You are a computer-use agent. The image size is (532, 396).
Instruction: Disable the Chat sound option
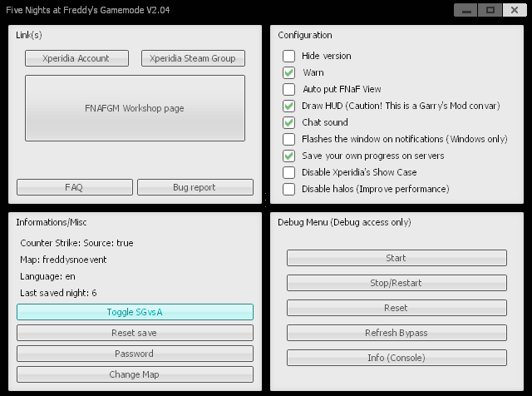[288, 122]
